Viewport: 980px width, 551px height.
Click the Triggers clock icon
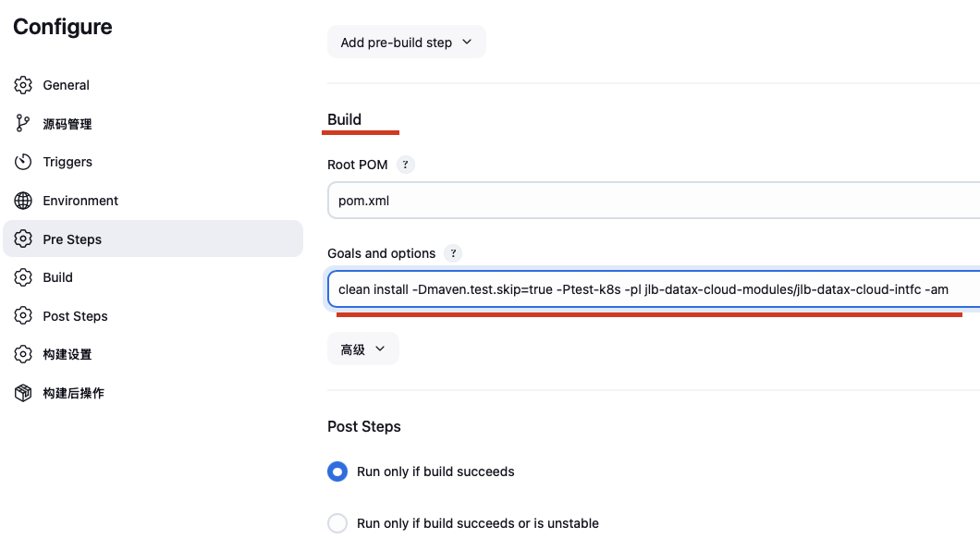click(x=23, y=162)
